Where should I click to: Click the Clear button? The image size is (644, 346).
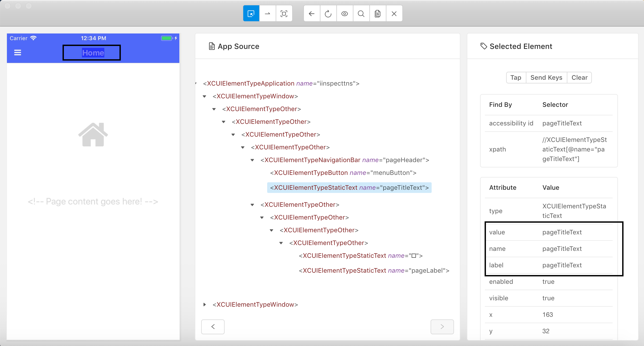pyautogui.click(x=579, y=78)
